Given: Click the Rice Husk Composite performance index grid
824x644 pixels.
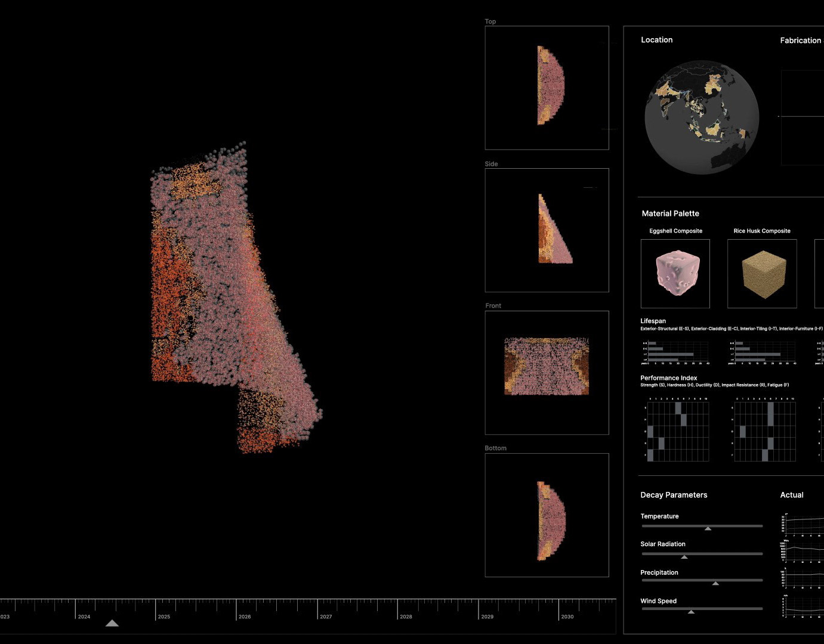Looking at the screenshot, I should 764,429.
